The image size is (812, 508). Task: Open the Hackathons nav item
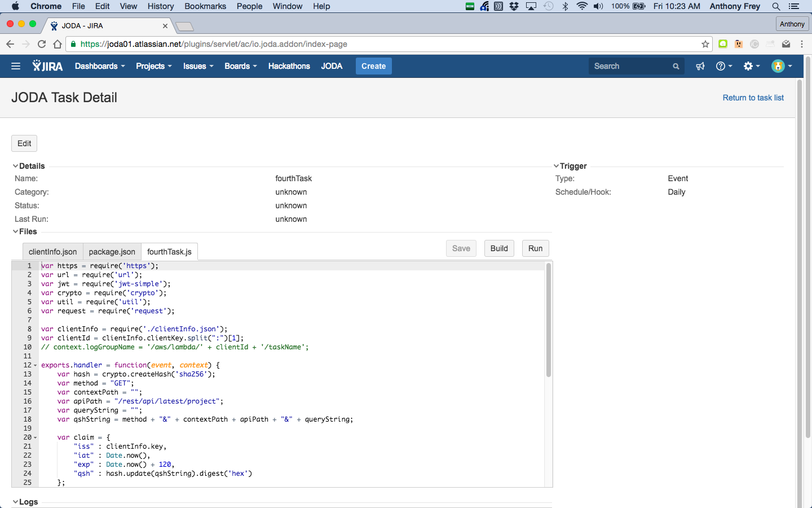[289, 66]
